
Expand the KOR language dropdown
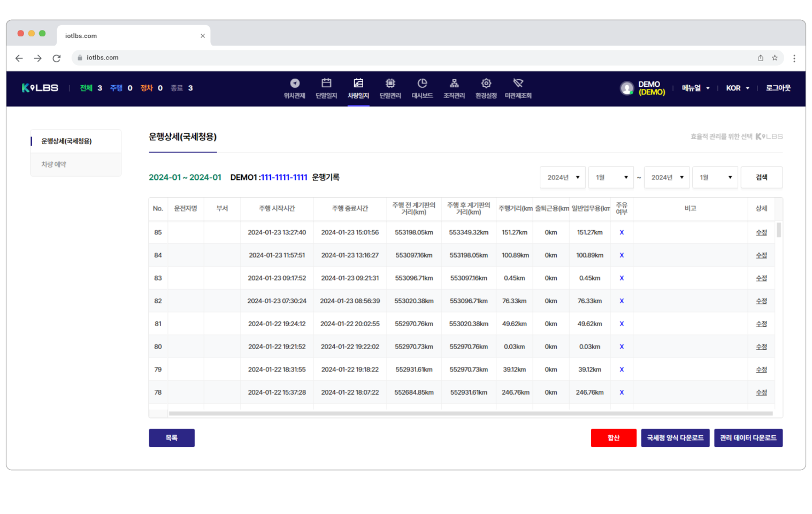pyautogui.click(x=737, y=88)
